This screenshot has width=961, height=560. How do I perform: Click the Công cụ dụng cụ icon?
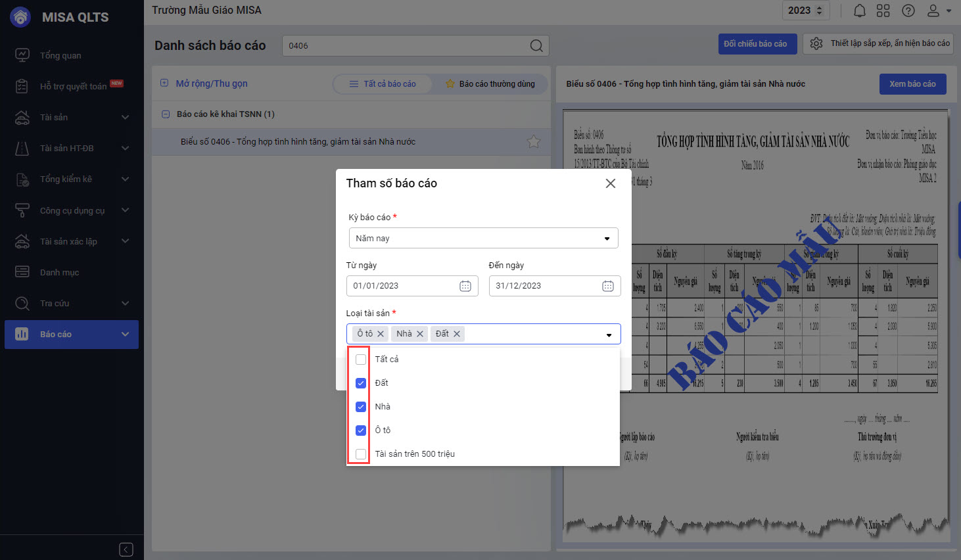point(22,210)
